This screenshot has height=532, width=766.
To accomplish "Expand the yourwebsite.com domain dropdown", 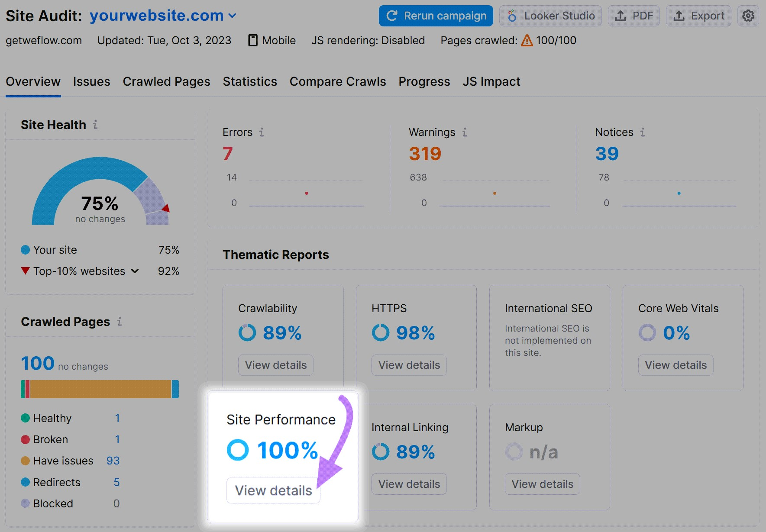I will 233,16.
